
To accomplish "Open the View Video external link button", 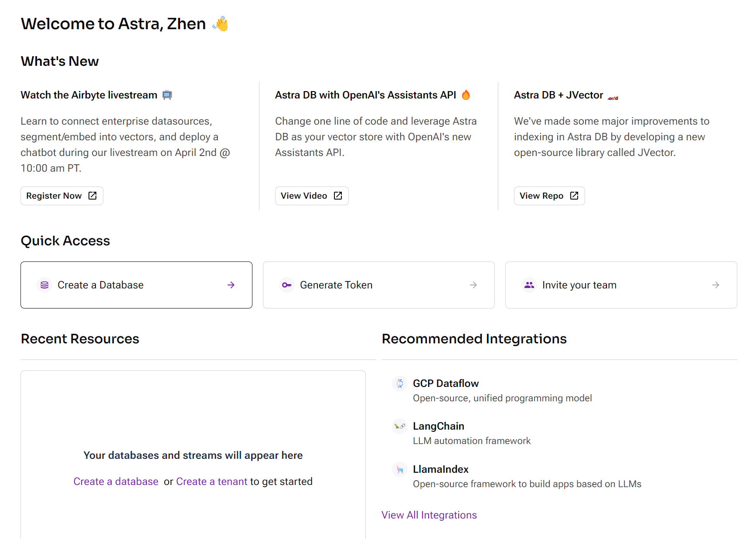I will 311,196.
